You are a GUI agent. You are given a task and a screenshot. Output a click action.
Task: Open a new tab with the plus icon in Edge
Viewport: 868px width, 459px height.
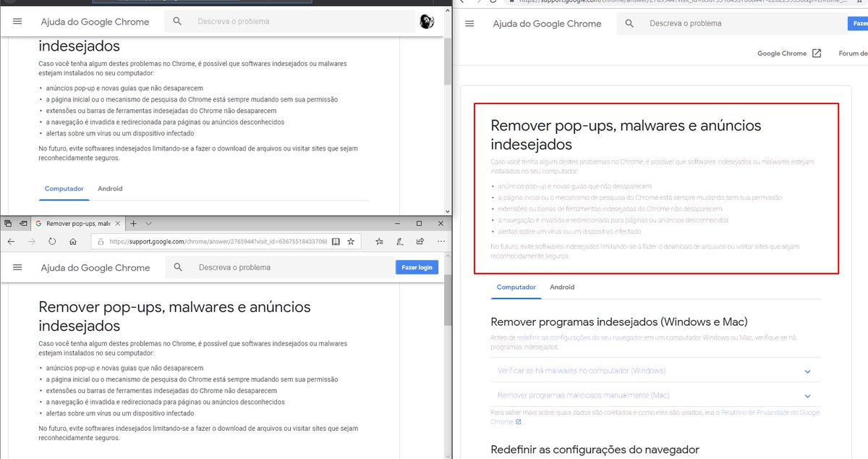133,224
